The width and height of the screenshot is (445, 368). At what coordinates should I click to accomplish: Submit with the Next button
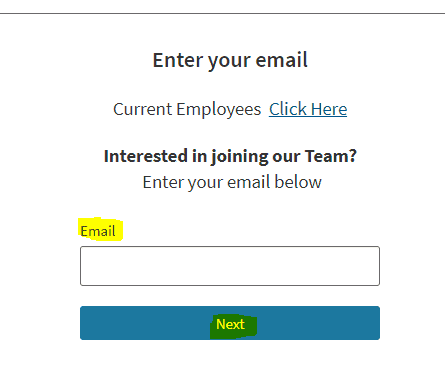coord(230,323)
